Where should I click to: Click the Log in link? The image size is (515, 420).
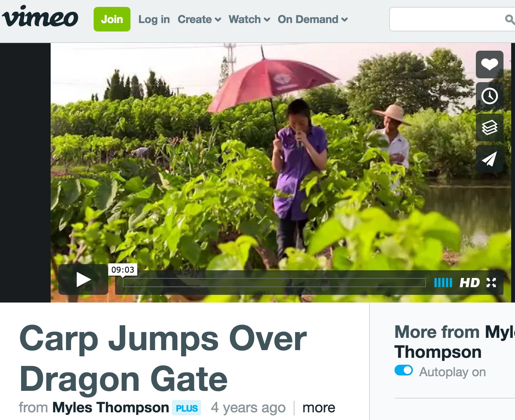pos(154,19)
